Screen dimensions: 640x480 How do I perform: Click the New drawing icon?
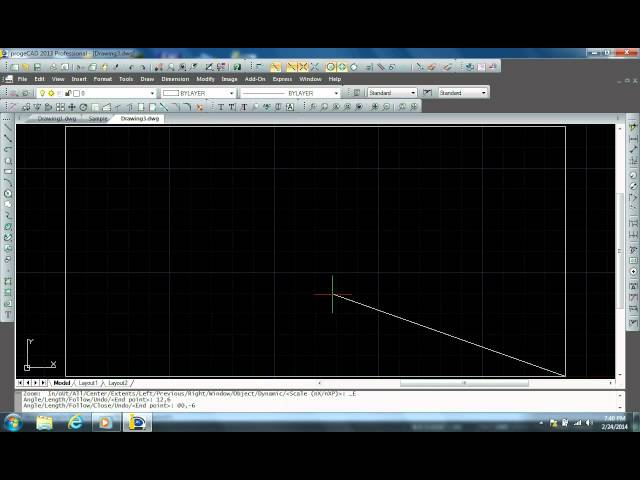tap(15, 67)
